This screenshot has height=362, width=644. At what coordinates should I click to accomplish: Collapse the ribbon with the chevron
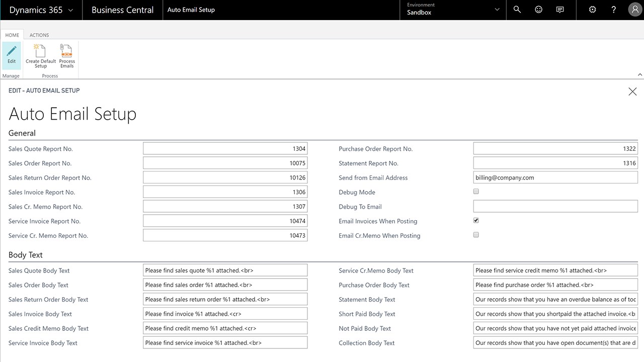pos(640,75)
